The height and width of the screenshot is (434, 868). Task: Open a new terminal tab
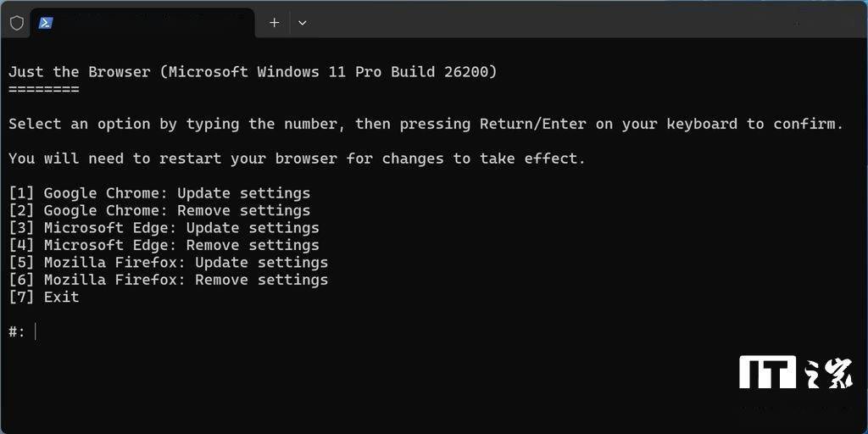point(274,23)
